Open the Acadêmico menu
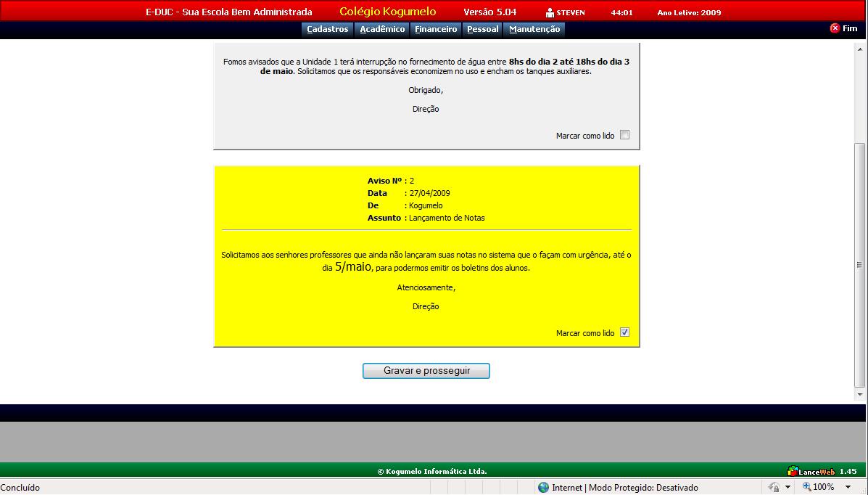The image size is (868, 495). [382, 29]
